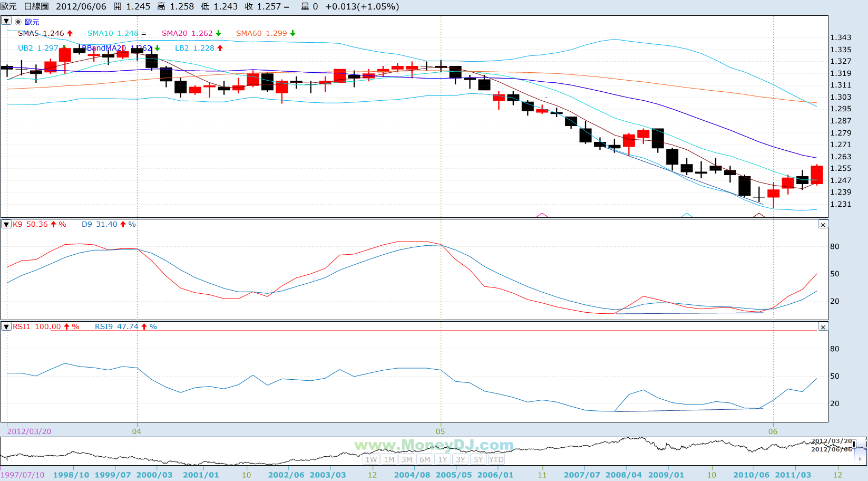This screenshot has height=481, width=868.
Task: Expand the K9/D9 panel dropdown arrow
Action: tap(6, 225)
